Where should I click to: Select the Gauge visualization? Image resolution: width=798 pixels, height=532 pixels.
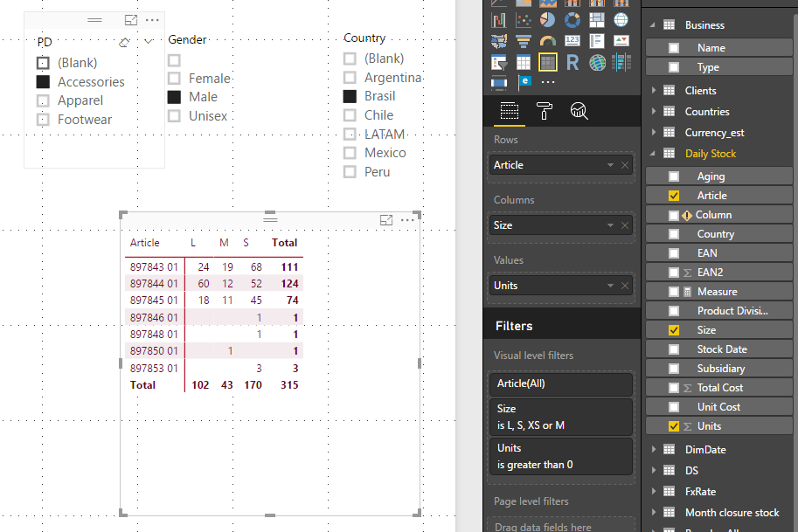[x=548, y=41]
